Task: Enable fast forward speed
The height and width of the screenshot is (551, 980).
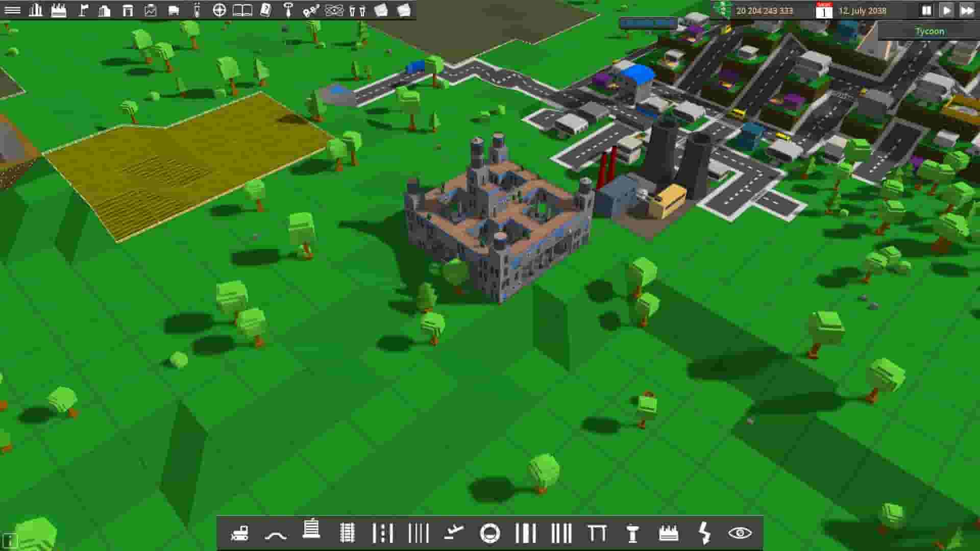Action: coord(968,9)
